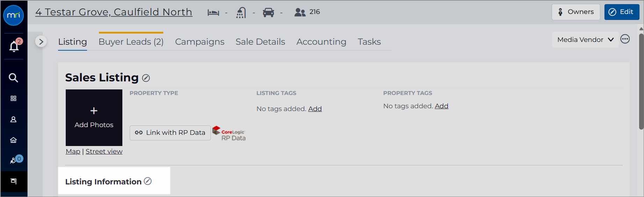
Task: Open the contacts person icon in sidebar
Action: coord(13,119)
